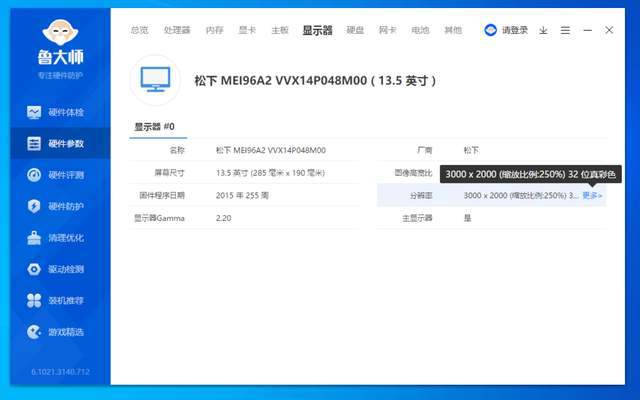
Task: Select 硬件评测 benchmark icon in sidebar
Action: (34, 175)
